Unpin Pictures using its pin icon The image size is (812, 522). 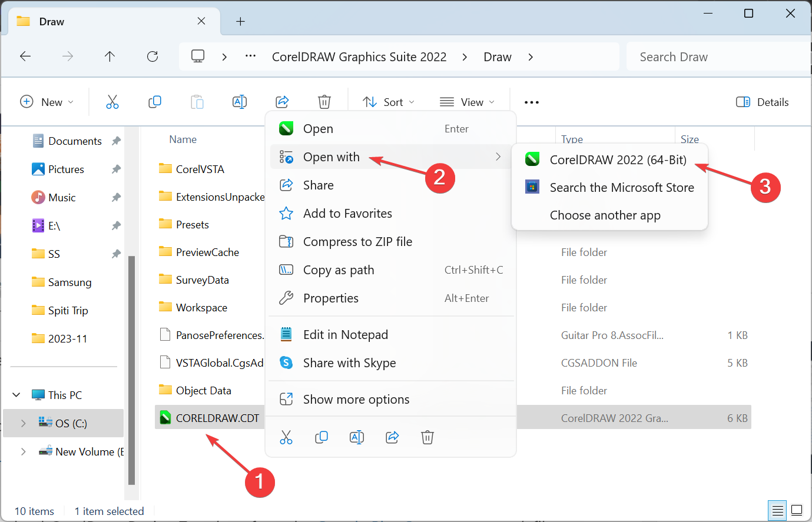(116, 169)
